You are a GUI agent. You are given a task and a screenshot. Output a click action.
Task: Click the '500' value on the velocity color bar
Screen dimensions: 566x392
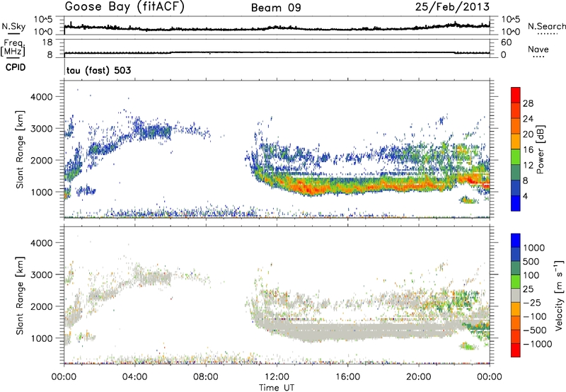[x=531, y=262]
